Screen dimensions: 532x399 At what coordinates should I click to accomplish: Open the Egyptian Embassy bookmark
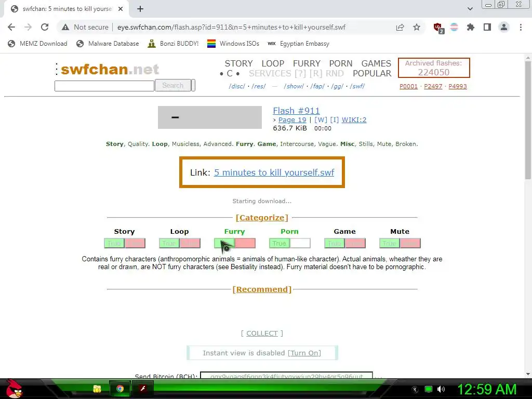[298, 44]
